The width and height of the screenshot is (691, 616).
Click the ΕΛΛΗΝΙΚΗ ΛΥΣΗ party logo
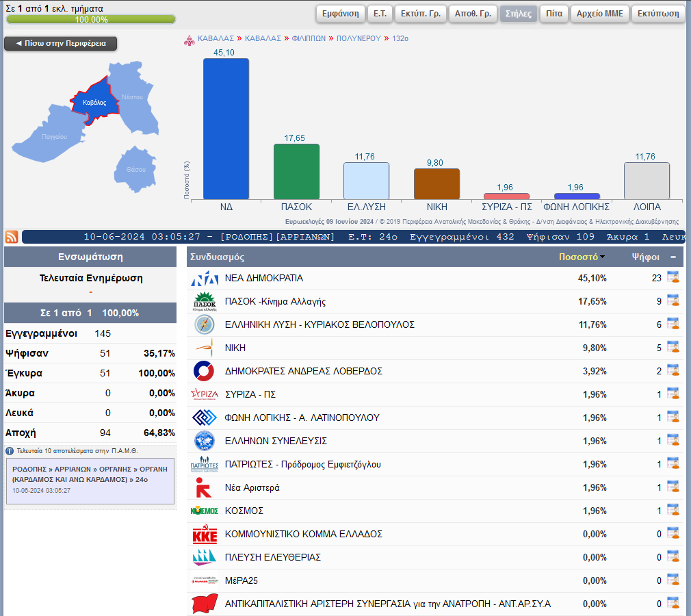coord(205,324)
